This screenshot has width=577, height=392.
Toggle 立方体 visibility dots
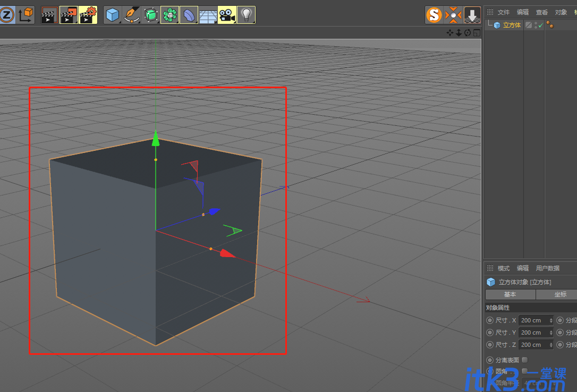(x=536, y=25)
